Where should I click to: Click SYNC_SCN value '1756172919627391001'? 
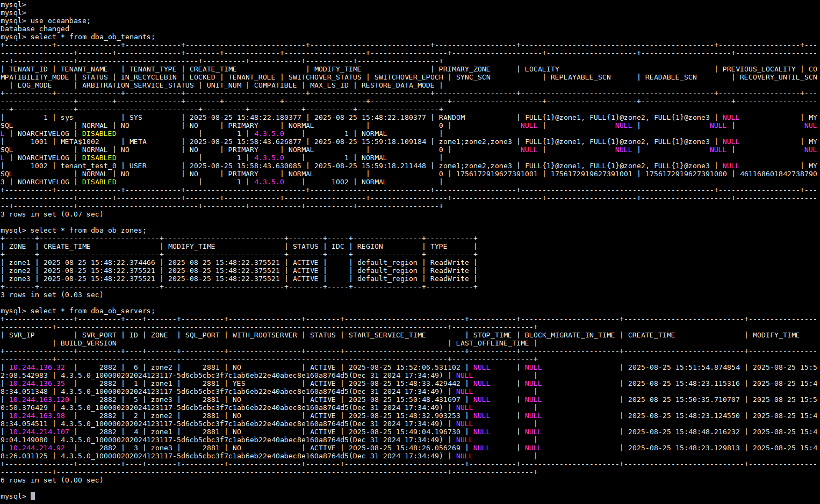click(x=497, y=174)
